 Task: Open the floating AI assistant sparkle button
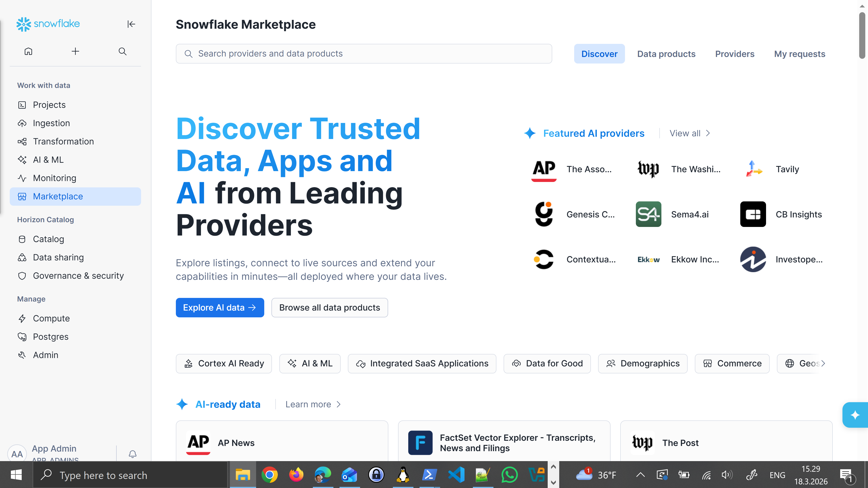855,415
